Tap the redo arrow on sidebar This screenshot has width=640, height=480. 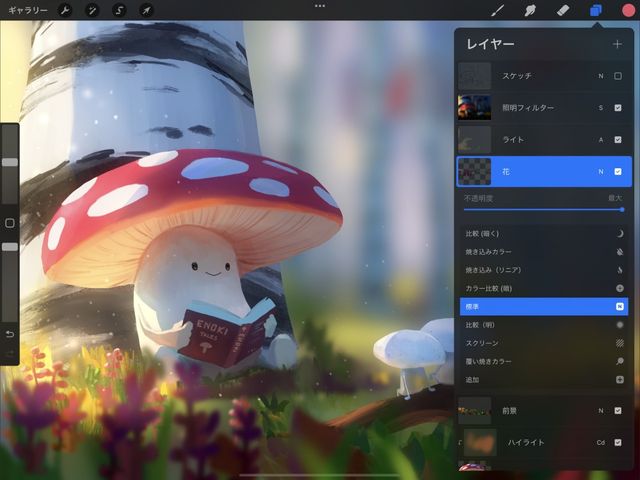[10, 353]
